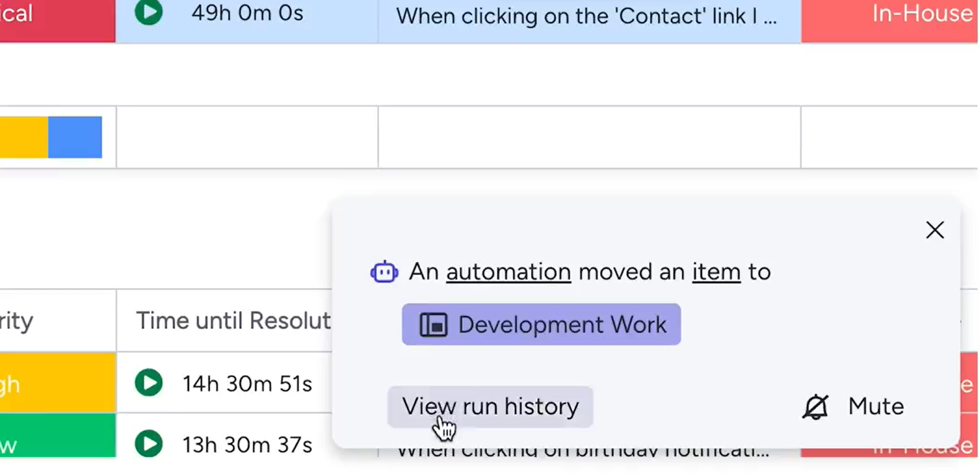The image size is (980, 475).
Task: Click the 49h 0m 0s time value
Action: pos(247,14)
